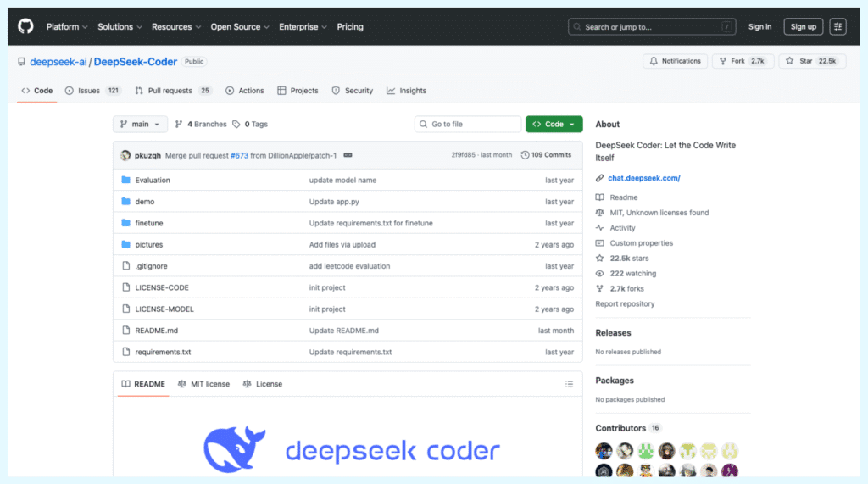Viewport: 868px width, 484px height.
Task: Open the menu icon next to Sign up
Action: [x=837, y=26]
